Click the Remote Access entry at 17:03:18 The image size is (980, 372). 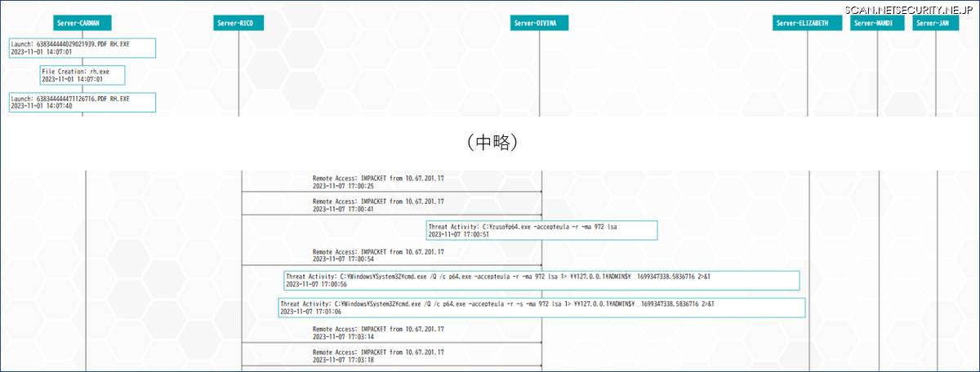coord(379,355)
